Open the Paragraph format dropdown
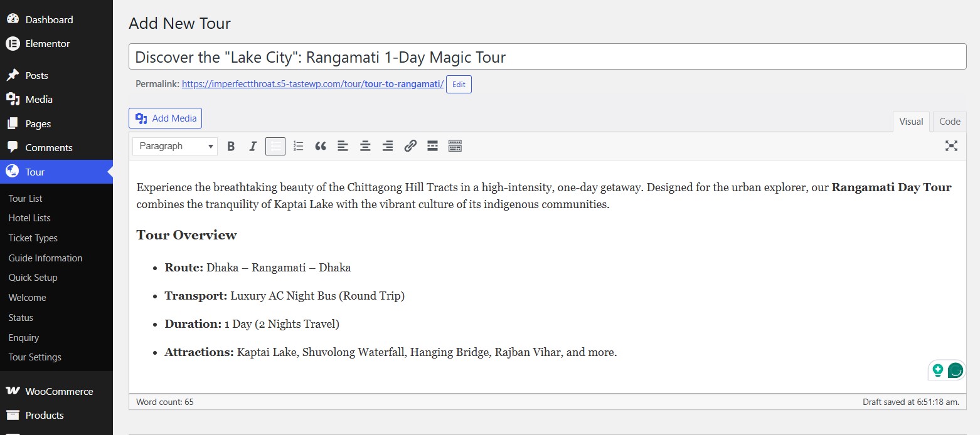Viewport: 980px width, 435px height. coord(175,146)
